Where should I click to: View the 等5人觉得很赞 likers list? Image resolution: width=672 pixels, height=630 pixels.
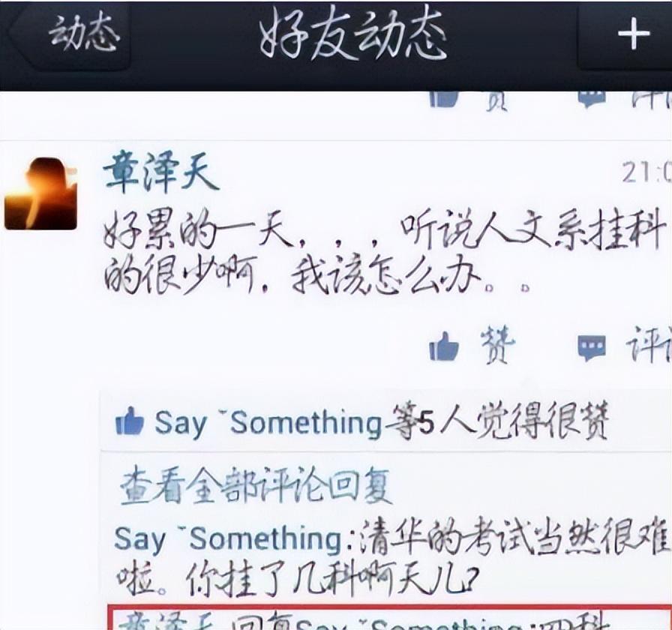click(496, 421)
